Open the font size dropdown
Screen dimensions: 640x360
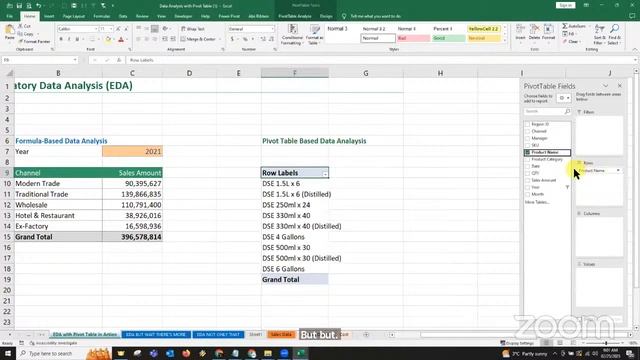(111, 29)
